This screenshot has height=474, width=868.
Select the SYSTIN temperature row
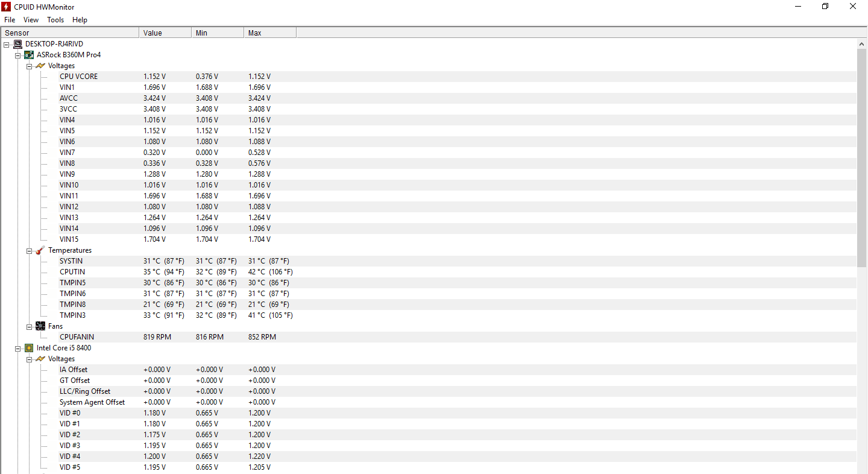coord(457,261)
